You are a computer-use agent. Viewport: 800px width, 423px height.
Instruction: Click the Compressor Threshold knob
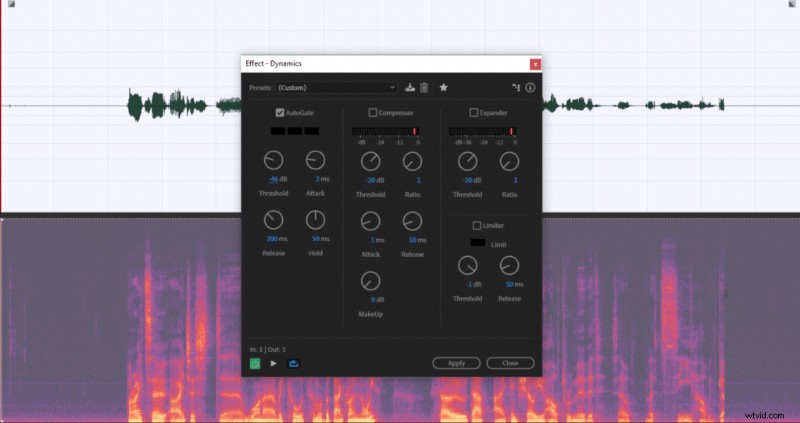pos(370,161)
